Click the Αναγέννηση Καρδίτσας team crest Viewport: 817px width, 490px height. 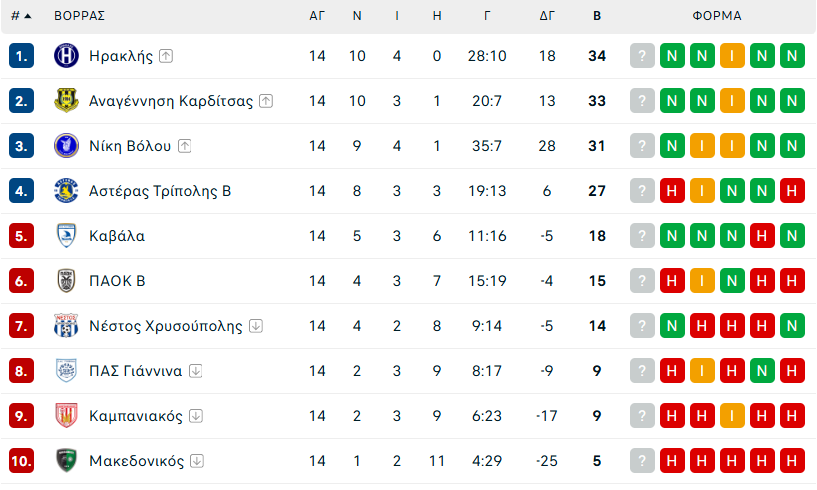pos(66,101)
